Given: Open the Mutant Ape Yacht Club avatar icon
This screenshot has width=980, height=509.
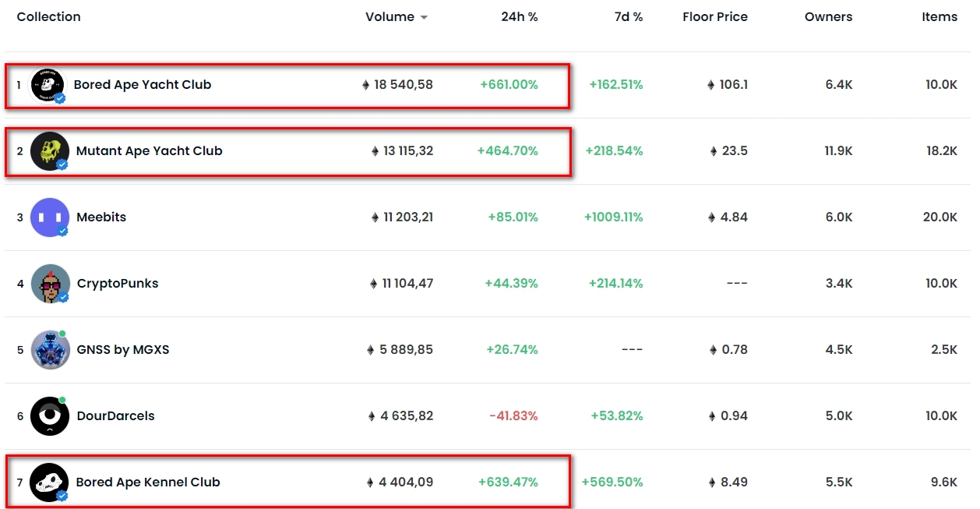Looking at the screenshot, I should (x=50, y=151).
